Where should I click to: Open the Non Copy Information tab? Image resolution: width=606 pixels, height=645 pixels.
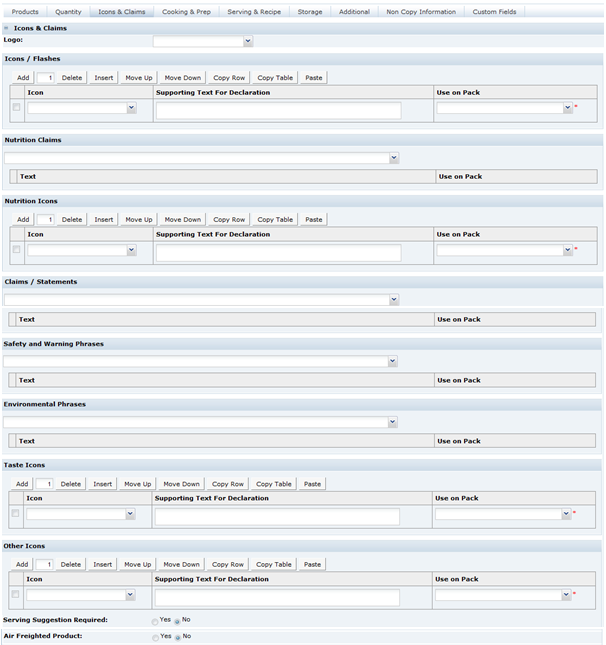tap(421, 12)
